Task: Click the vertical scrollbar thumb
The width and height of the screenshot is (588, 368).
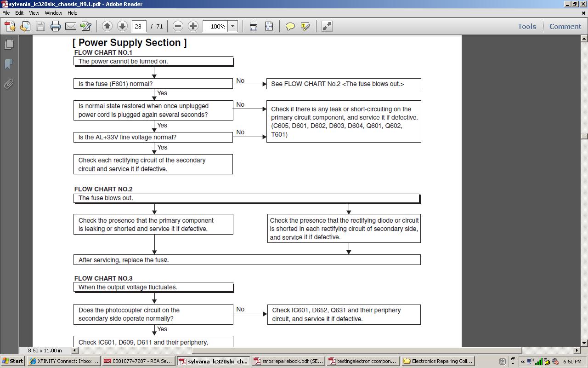Action: tap(584, 136)
